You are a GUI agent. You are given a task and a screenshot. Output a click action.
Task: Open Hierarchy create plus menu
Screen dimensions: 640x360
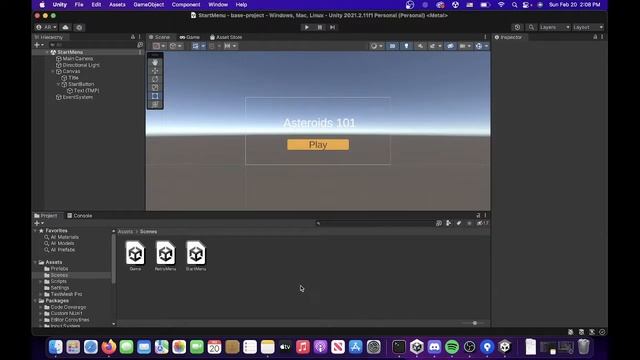pos(39,45)
